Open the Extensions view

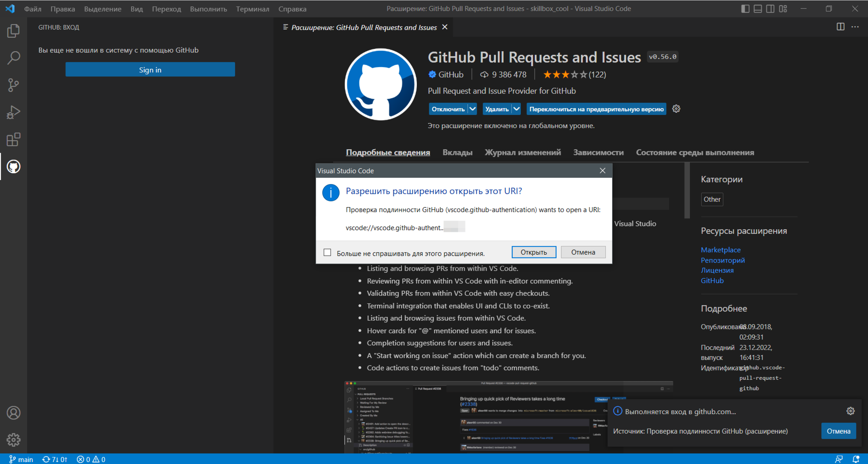pos(14,139)
